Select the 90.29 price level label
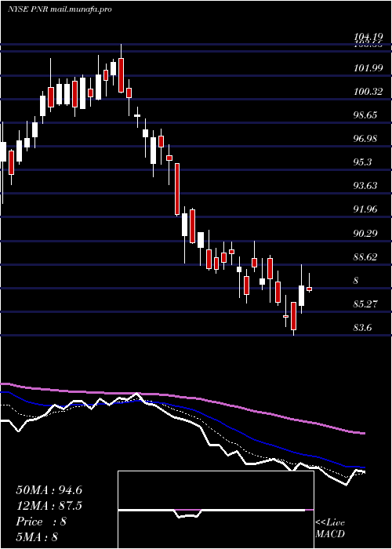The height and width of the screenshot is (549, 392). (x=366, y=233)
